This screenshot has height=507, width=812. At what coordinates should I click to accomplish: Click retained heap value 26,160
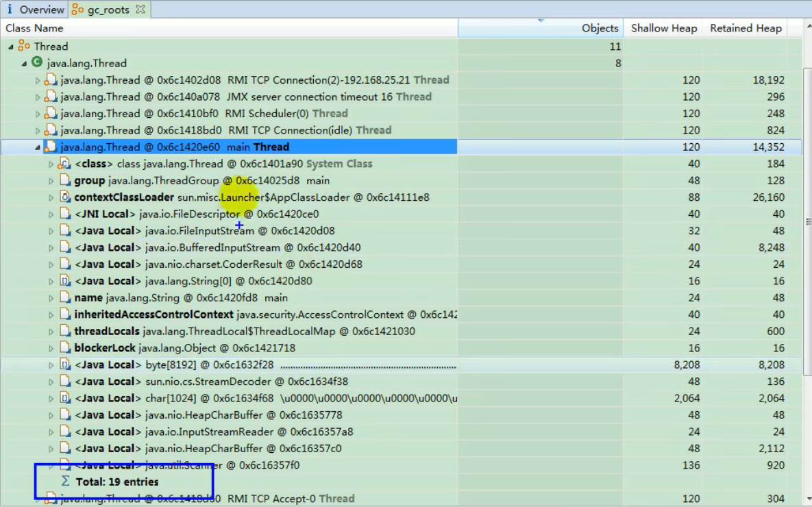point(768,197)
